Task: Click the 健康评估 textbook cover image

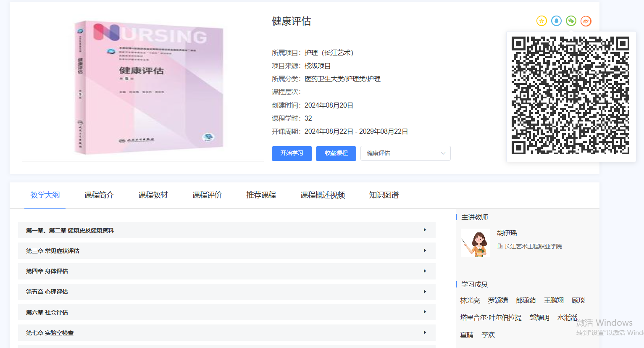Action: (x=149, y=87)
